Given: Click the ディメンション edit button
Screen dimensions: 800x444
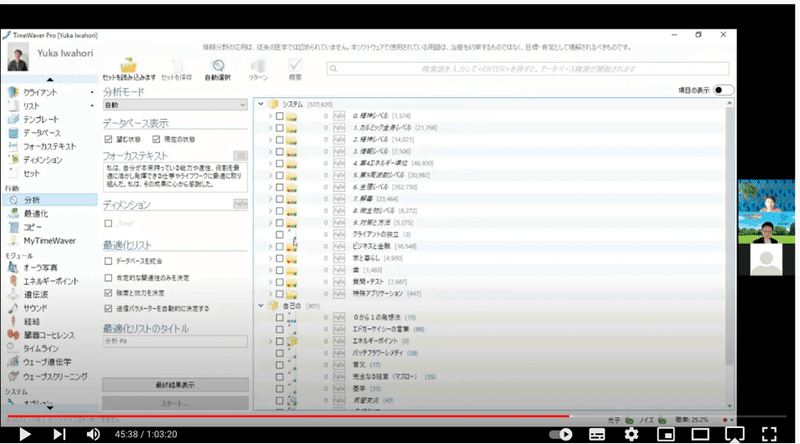Looking at the screenshot, I should point(240,204).
